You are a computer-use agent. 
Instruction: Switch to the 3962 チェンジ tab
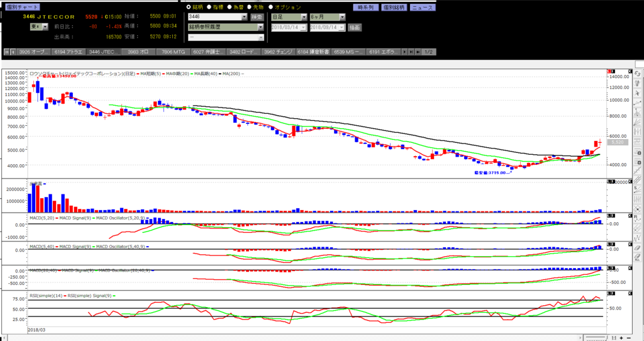279,52
